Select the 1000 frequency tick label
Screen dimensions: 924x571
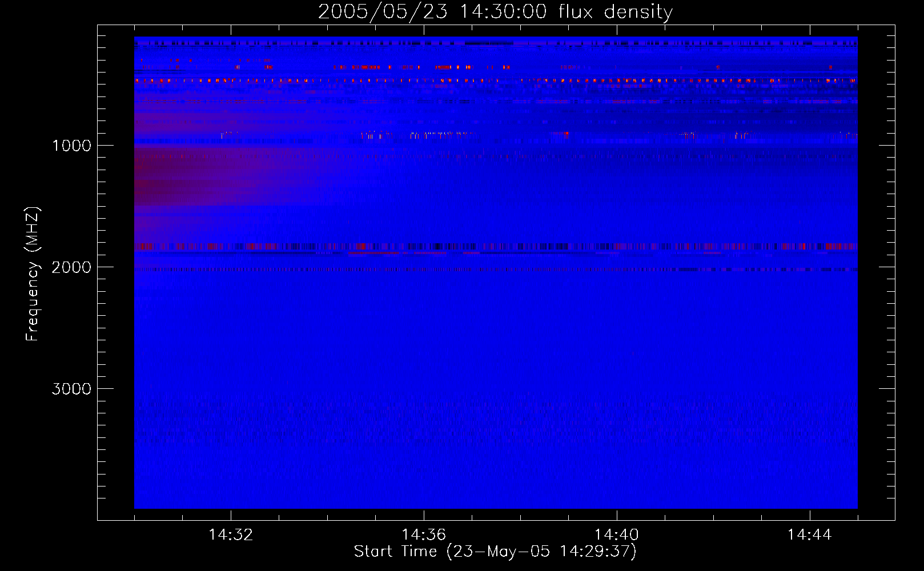point(71,146)
